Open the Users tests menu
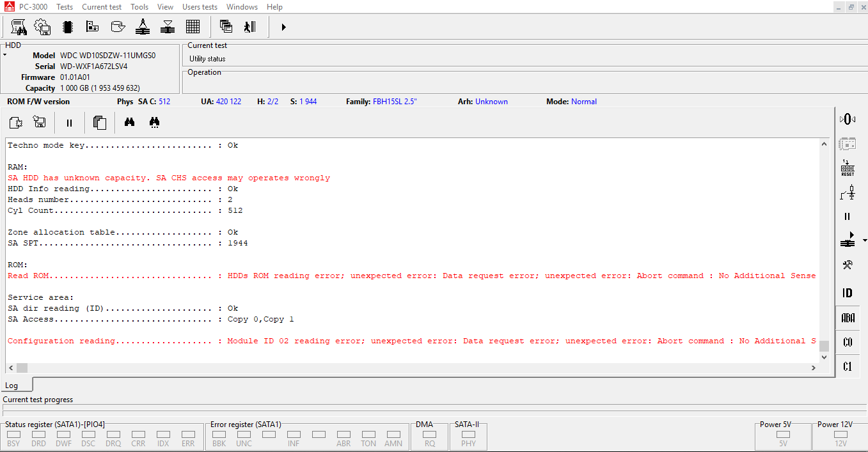Screen dimensions: 868x452 [x=200, y=7]
